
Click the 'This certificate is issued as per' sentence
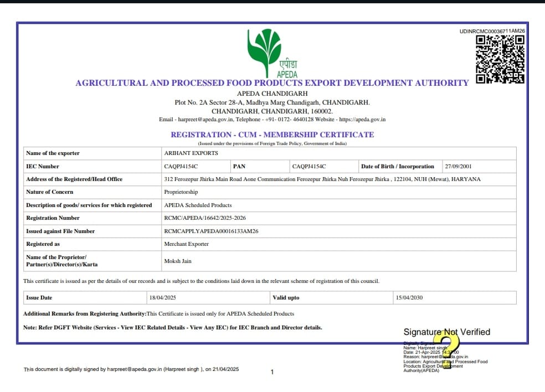(x=201, y=281)
